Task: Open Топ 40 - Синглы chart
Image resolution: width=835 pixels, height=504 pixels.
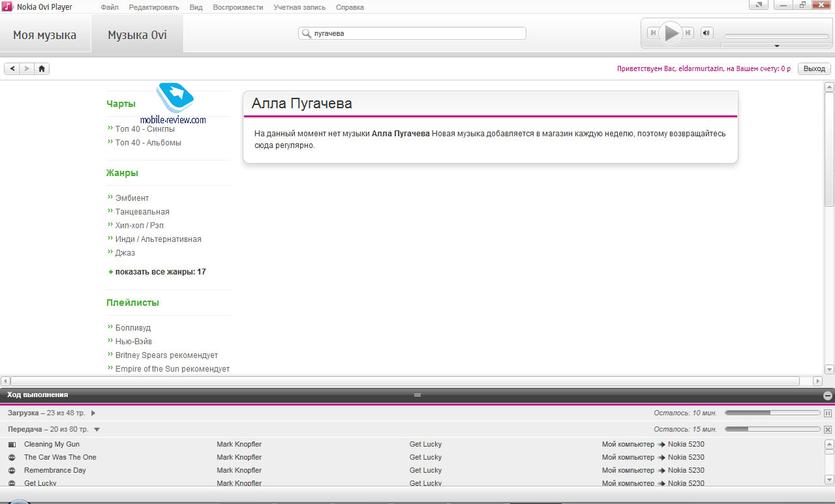Action: click(145, 129)
